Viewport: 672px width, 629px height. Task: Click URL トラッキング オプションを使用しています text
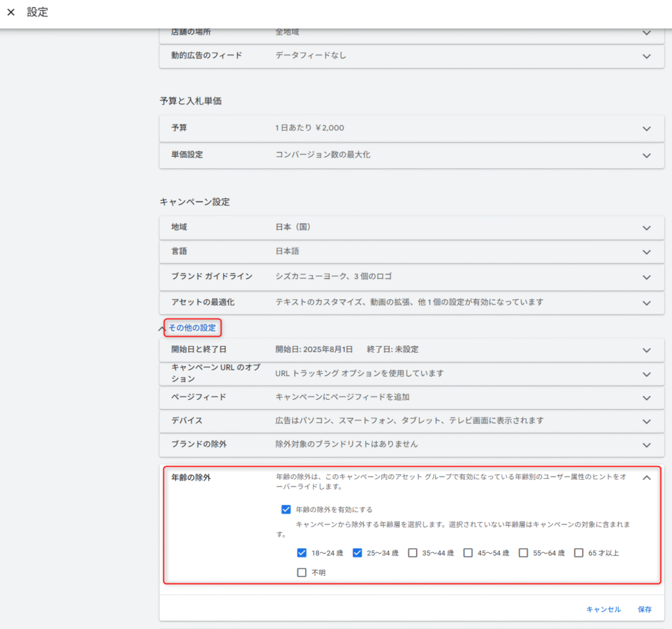click(x=359, y=374)
